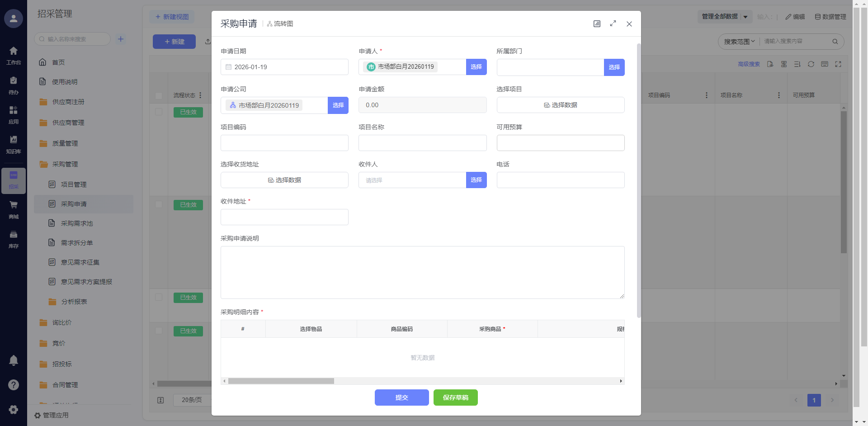This screenshot has width=868, height=426.
Task: Open the notification bell in sidebar
Action: point(14,360)
